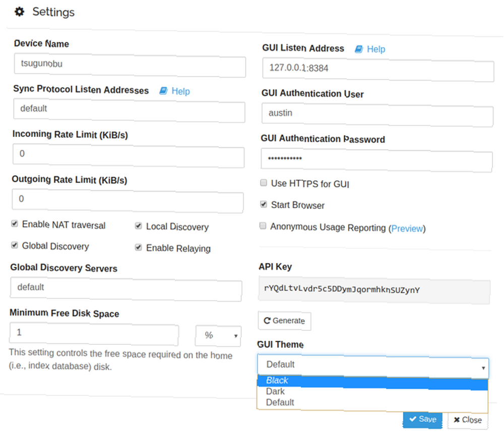Screen dimensions: 504x432
Task: Click the Save button
Action: point(423,419)
